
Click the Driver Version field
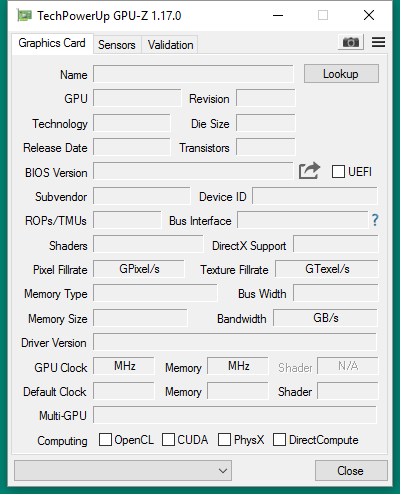click(235, 342)
